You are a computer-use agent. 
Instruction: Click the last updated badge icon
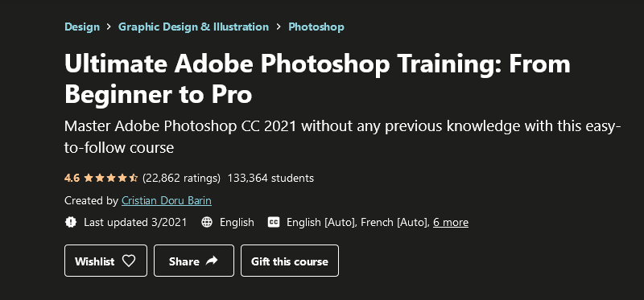[x=71, y=222]
